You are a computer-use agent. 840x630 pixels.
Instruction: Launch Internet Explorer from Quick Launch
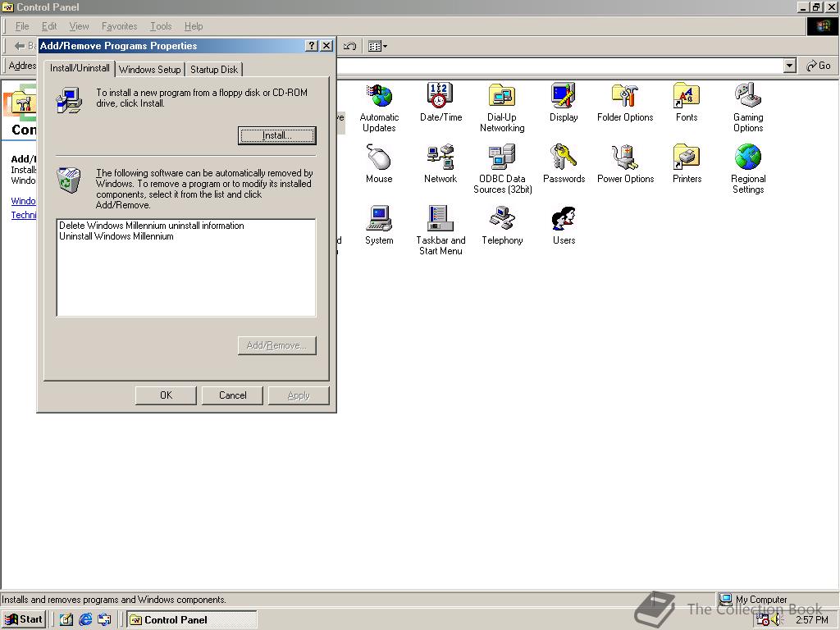pyautogui.click(x=85, y=619)
